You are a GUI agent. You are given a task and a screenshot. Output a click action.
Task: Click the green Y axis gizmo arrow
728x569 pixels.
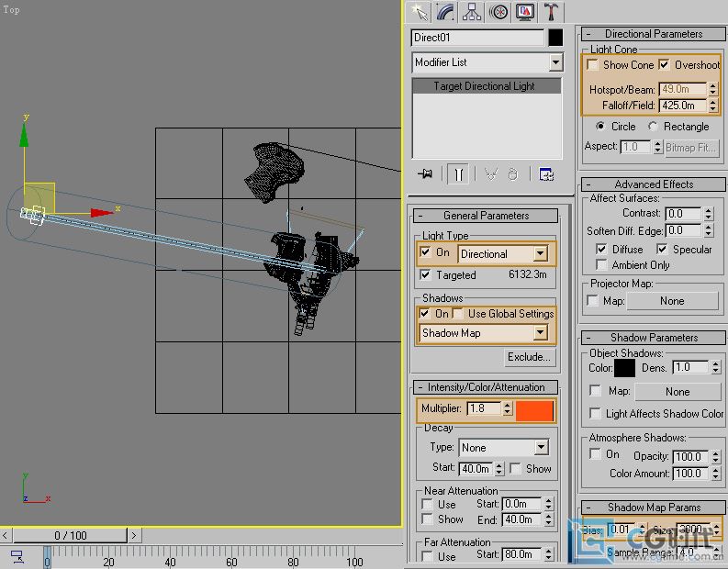(x=24, y=135)
